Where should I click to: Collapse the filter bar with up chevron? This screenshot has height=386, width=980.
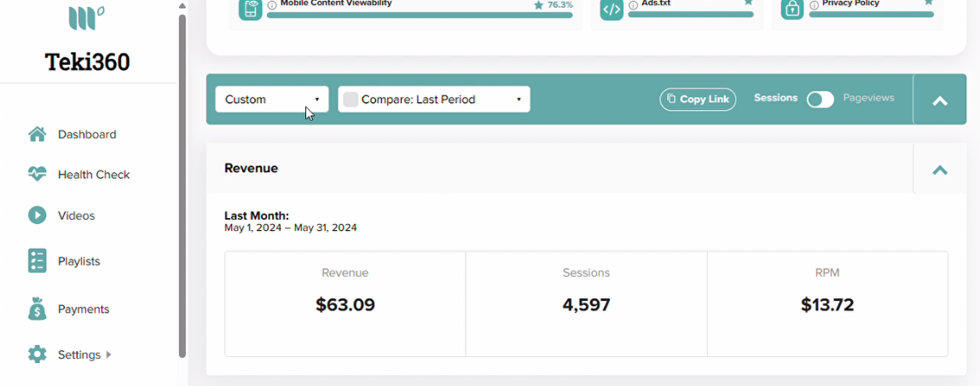point(939,101)
